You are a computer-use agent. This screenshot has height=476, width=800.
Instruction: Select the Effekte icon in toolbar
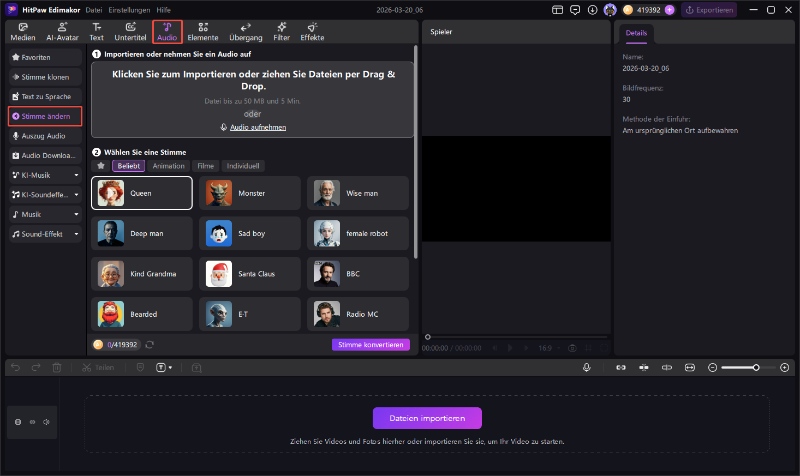click(x=312, y=31)
